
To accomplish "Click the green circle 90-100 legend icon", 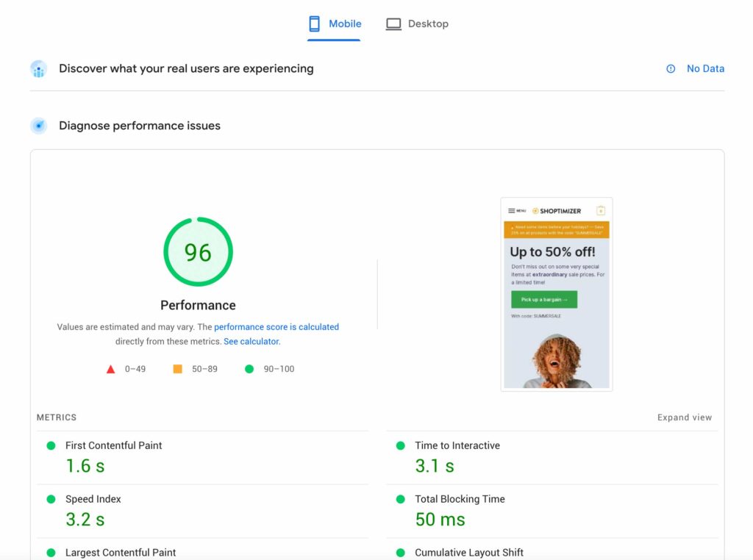I will (249, 369).
